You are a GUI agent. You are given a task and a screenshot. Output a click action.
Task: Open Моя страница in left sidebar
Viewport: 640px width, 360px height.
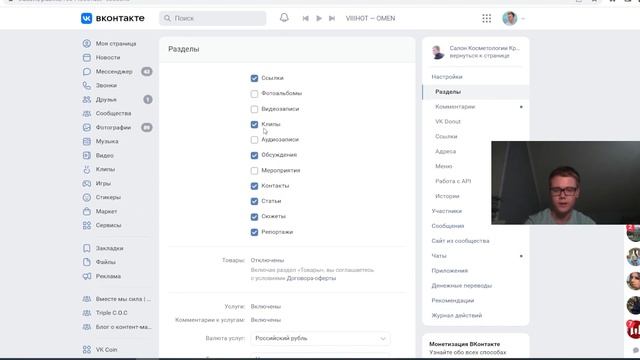point(116,44)
